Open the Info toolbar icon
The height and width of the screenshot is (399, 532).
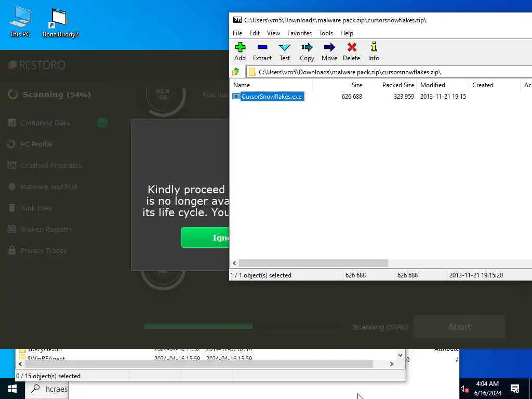click(374, 51)
